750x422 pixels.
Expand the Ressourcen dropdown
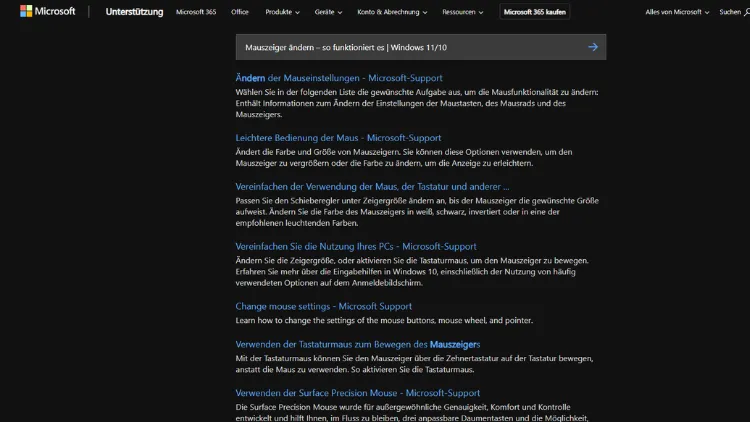tap(462, 12)
